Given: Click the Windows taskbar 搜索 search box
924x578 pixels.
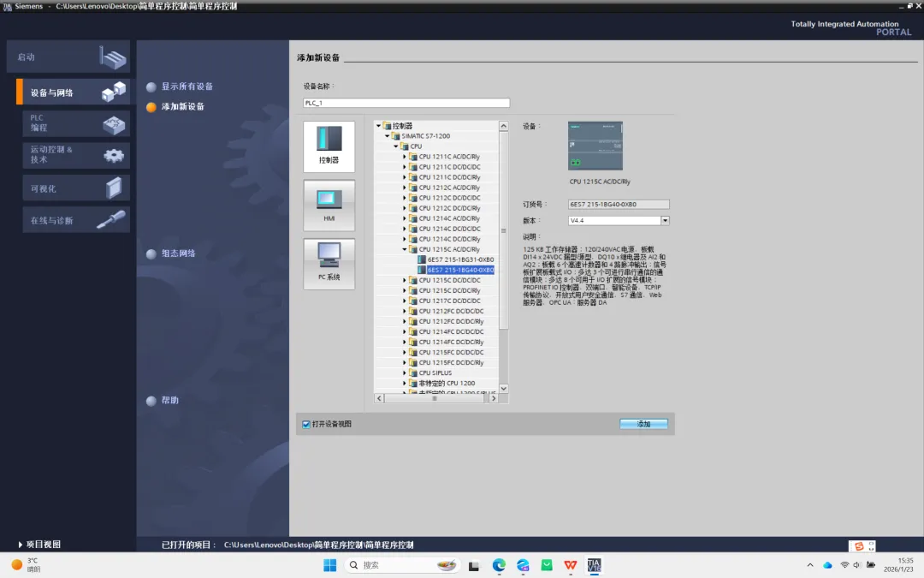Looking at the screenshot, I should [x=402, y=565].
